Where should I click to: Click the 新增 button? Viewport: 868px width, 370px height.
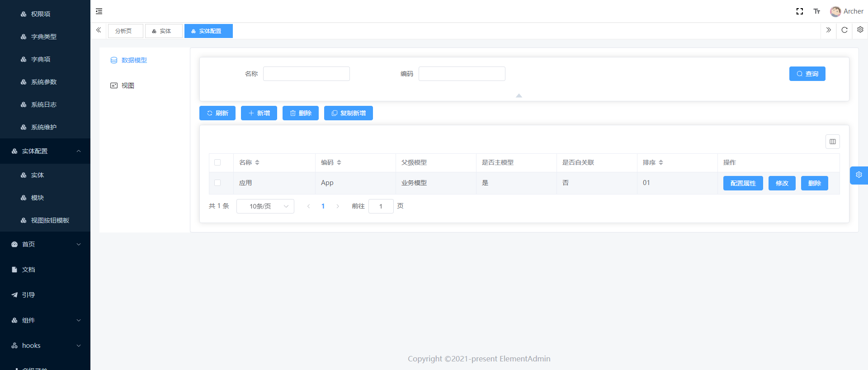tap(259, 113)
